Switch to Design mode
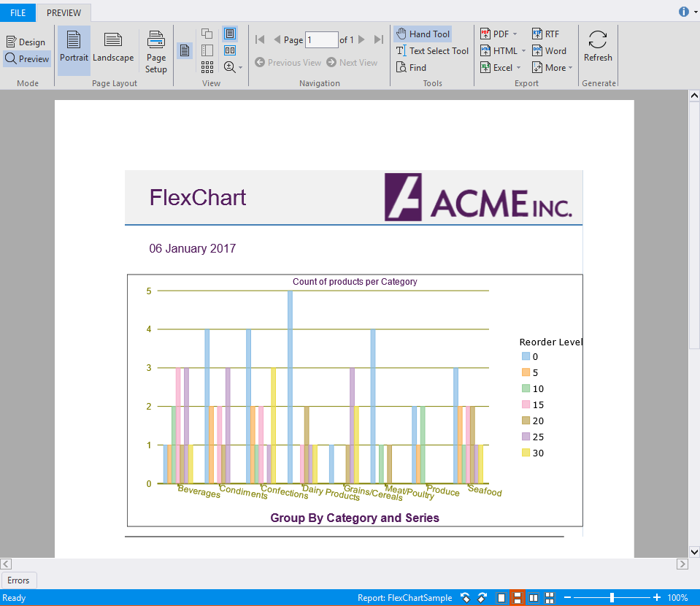The image size is (700, 606). pos(26,42)
